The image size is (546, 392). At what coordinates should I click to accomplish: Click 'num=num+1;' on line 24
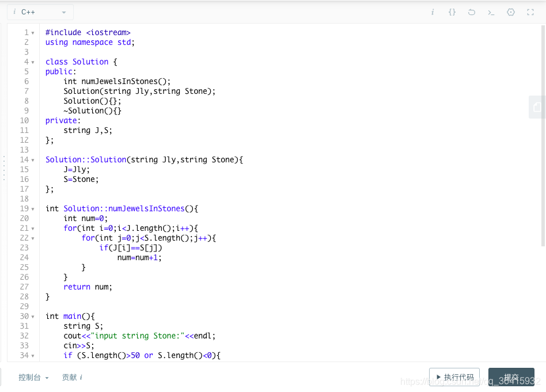coord(139,258)
